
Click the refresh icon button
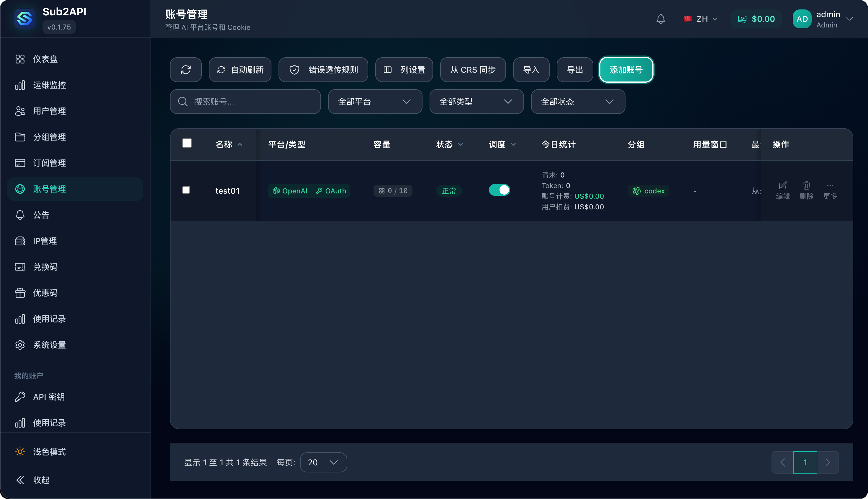click(x=186, y=70)
